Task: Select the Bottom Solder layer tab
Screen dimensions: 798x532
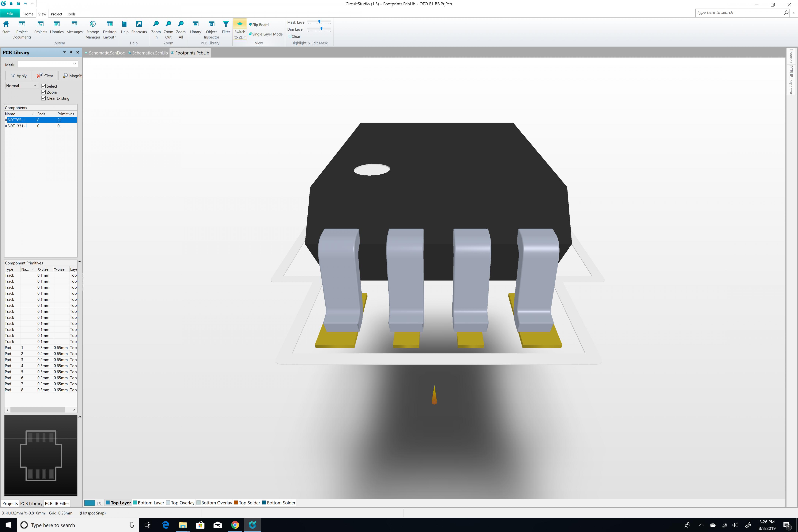Action: coord(279,503)
